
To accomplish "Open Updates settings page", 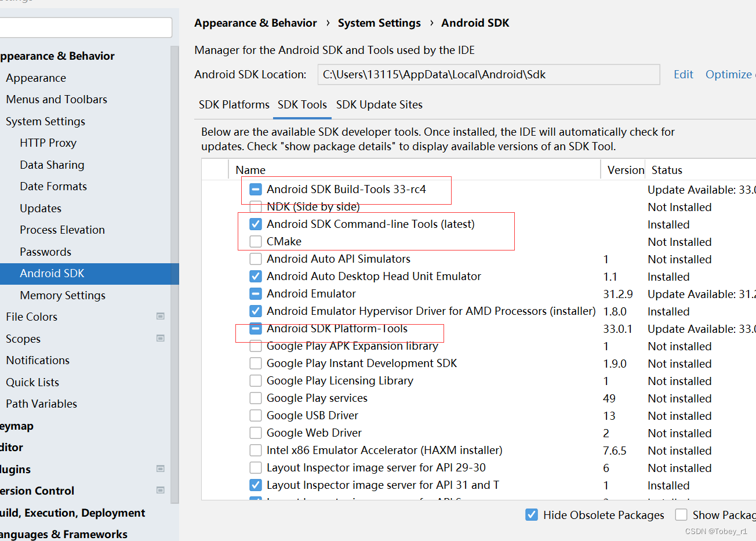I will point(41,208).
